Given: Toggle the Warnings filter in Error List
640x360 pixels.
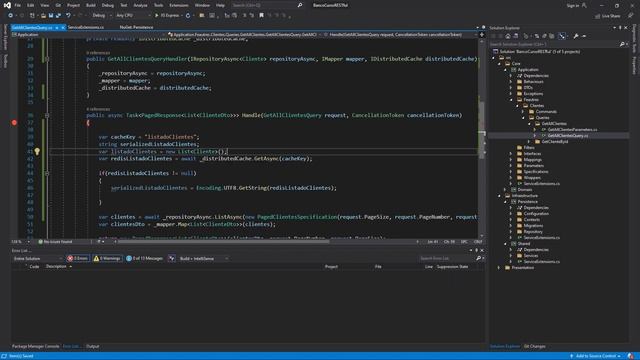Looking at the screenshot, I should (x=107, y=258).
